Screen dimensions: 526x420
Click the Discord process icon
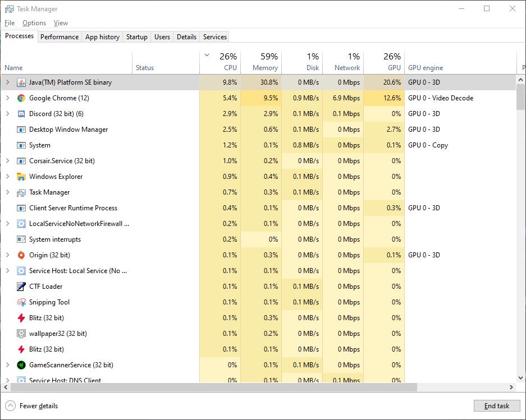[x=21, y=114]
